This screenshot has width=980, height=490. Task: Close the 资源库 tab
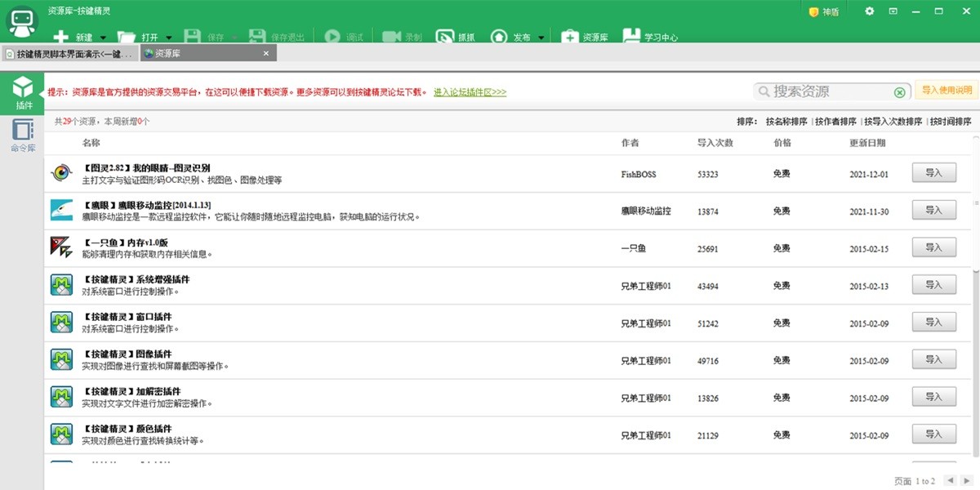pos(265,53)
